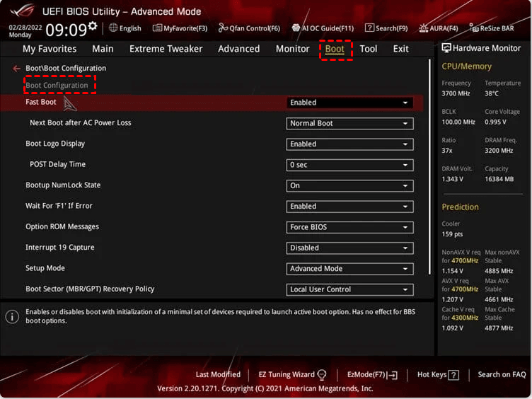Select the Fast Boot row label

tap(41, 102)
